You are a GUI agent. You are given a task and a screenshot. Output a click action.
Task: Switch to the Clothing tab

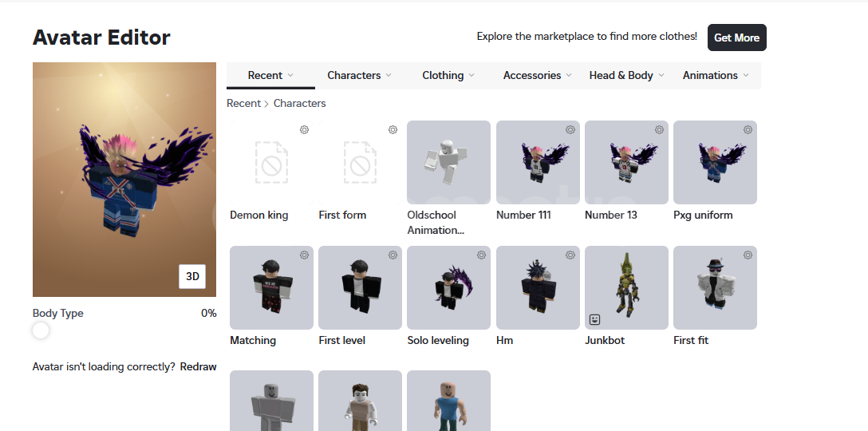448,75
